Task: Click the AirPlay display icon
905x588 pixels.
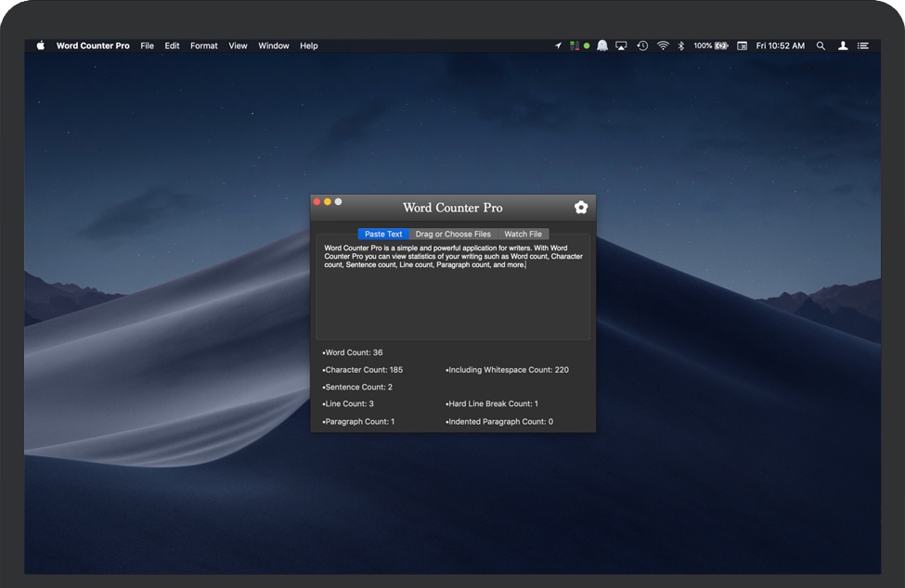Action: (622, 45)
